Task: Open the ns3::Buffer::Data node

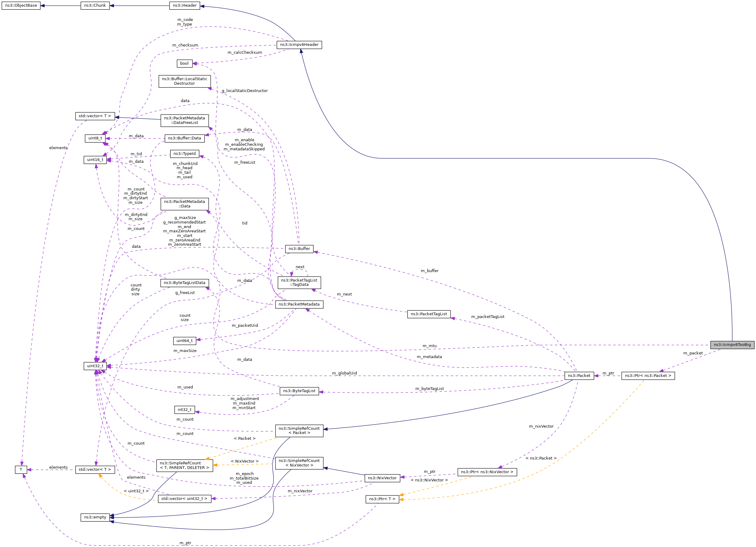Action: [x=185, y=138]
